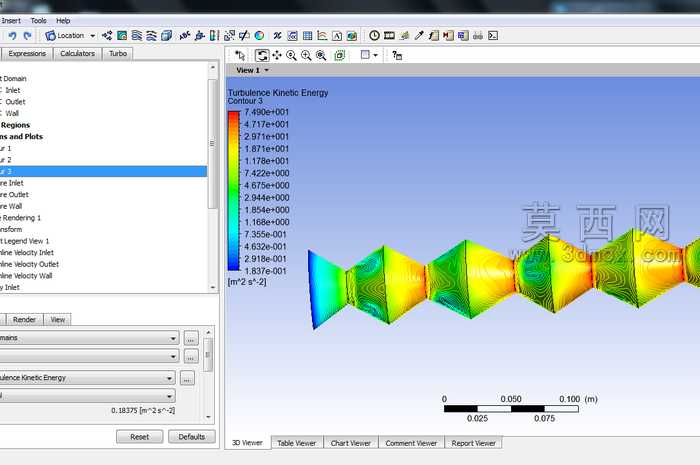This screenshot has height=465, width=700.
Task: Insert a new Expression
Action: 292,36
